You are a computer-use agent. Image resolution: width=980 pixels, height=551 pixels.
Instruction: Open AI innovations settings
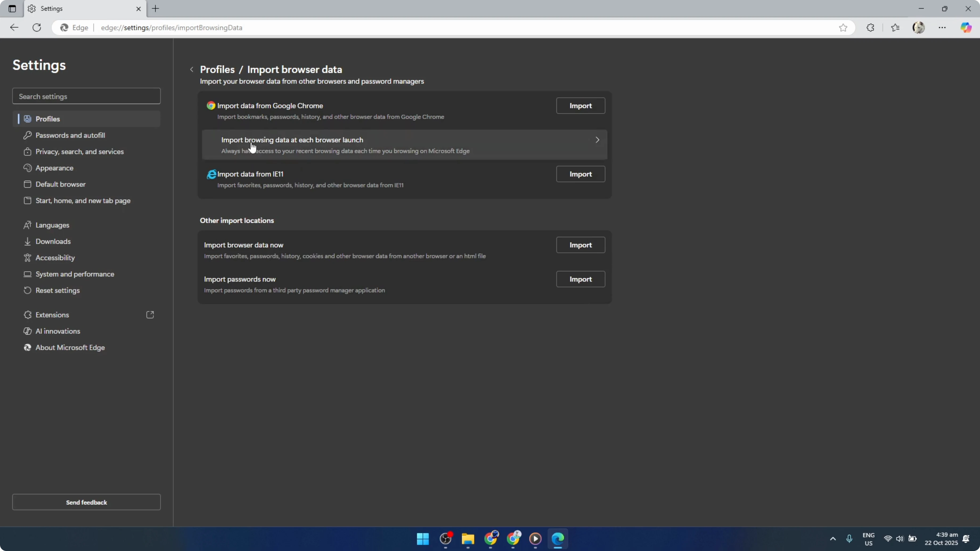point(86,331)
